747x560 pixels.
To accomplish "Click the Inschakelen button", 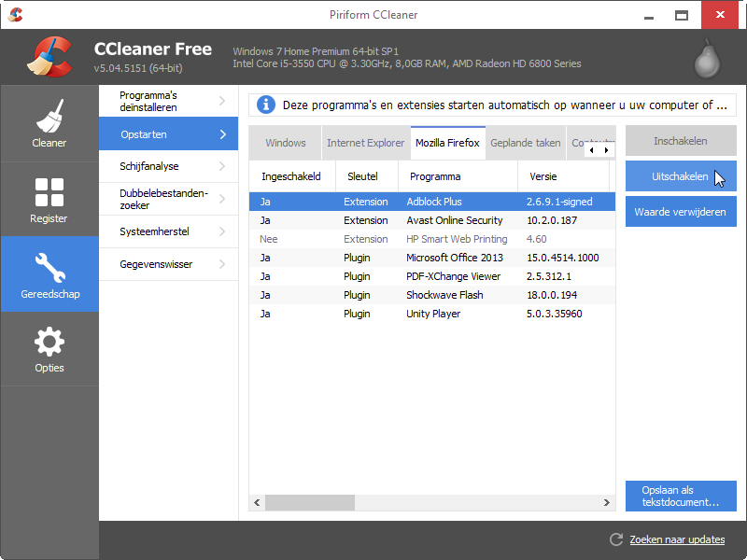I will 681,141.
